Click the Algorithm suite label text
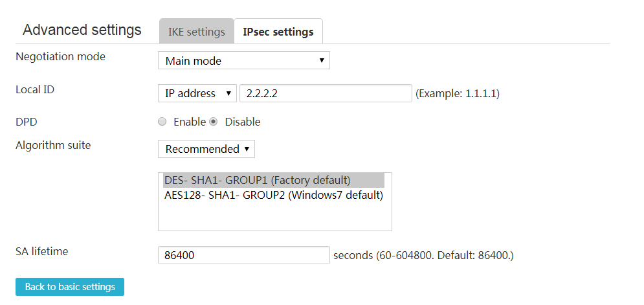Viewport: 644px width, 305px height. point(53,145)
